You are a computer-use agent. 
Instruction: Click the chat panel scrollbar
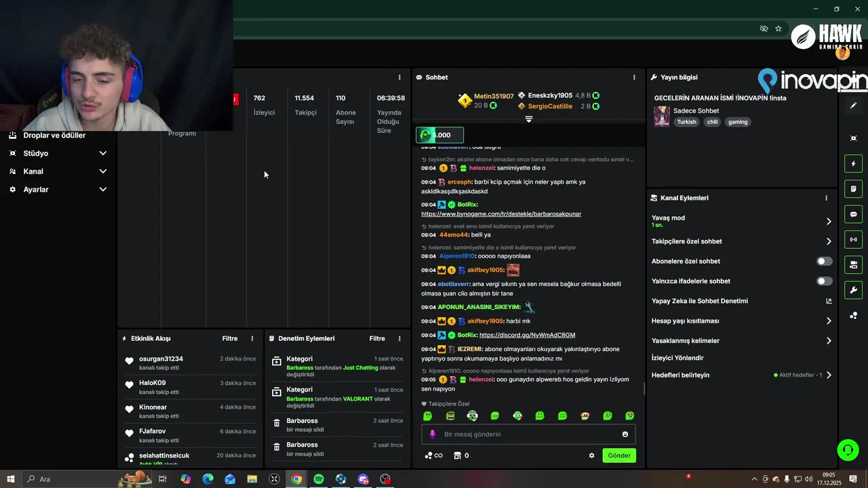(644, 389)
